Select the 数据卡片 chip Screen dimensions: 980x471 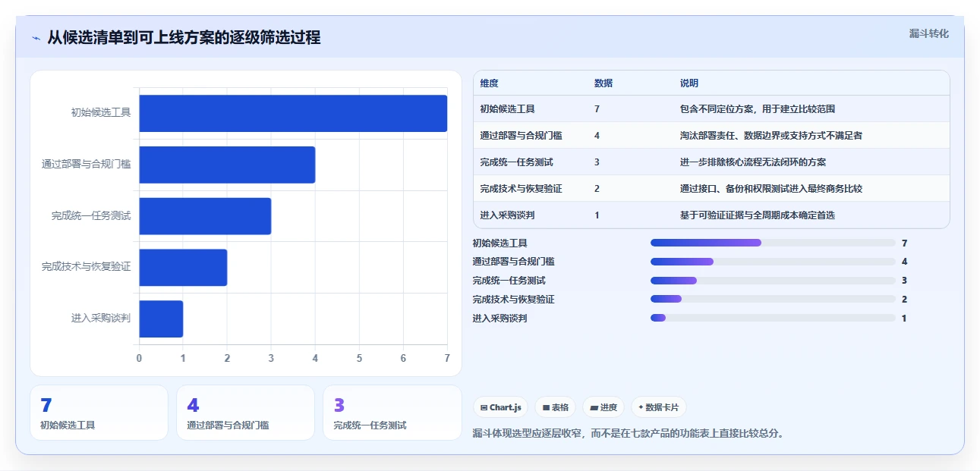tap(658, 407)
